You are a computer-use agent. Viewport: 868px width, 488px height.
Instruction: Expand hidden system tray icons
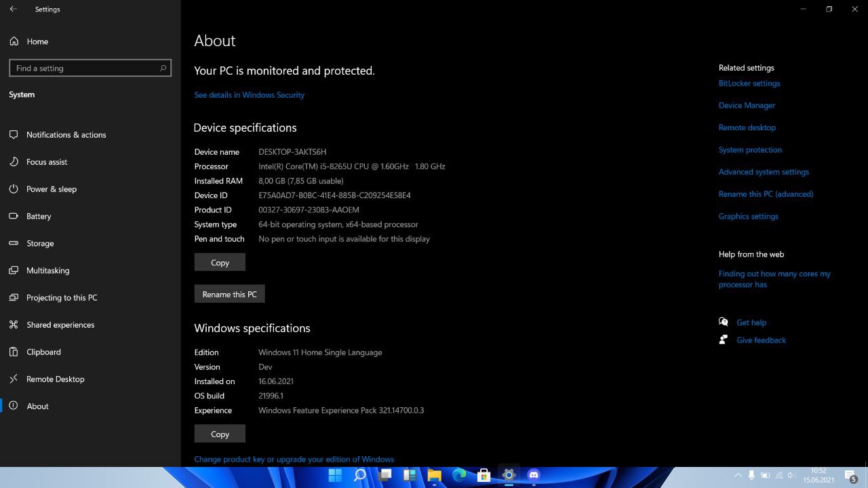point(738,475)
